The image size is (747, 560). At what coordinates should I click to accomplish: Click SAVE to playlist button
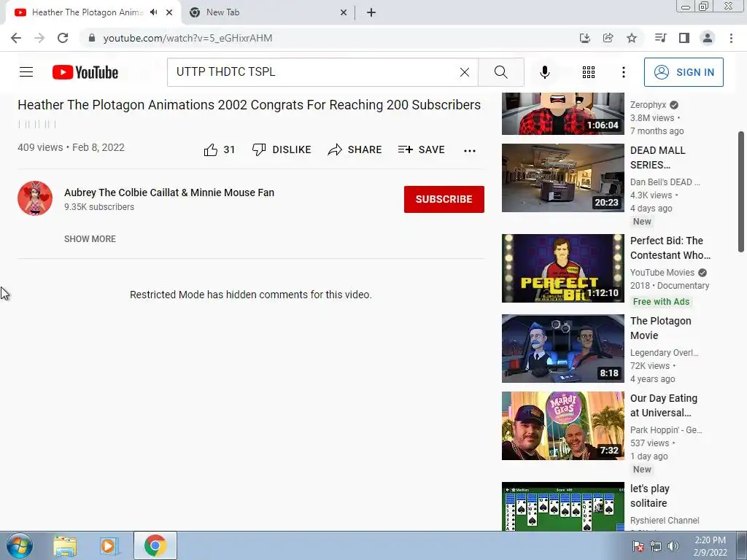click(x=421, y=150)
